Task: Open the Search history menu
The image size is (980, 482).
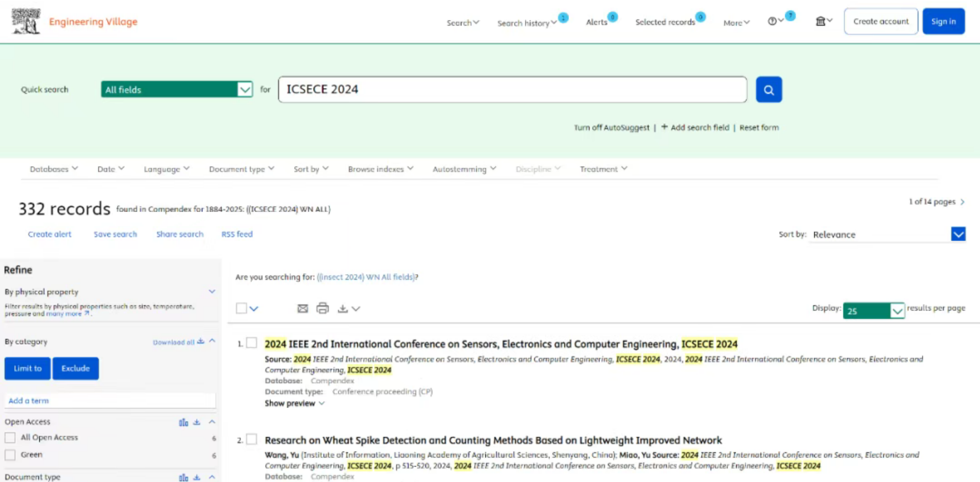Action: (527, 23)
